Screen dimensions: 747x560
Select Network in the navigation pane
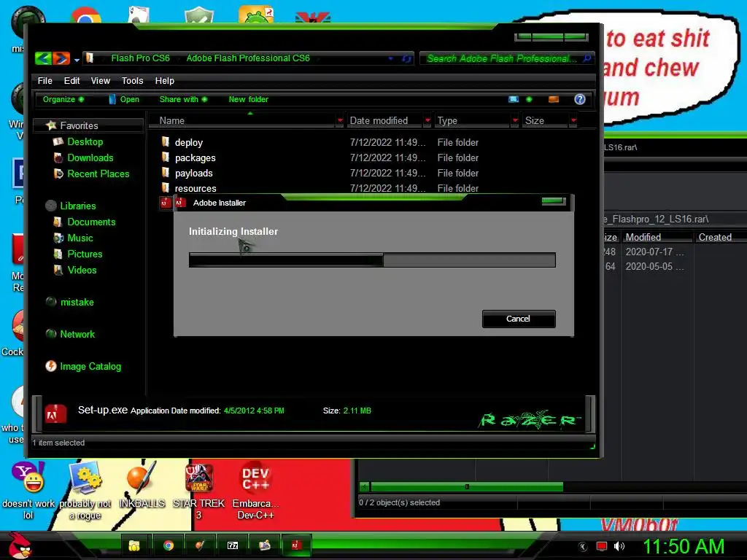[x=77, y=334]
